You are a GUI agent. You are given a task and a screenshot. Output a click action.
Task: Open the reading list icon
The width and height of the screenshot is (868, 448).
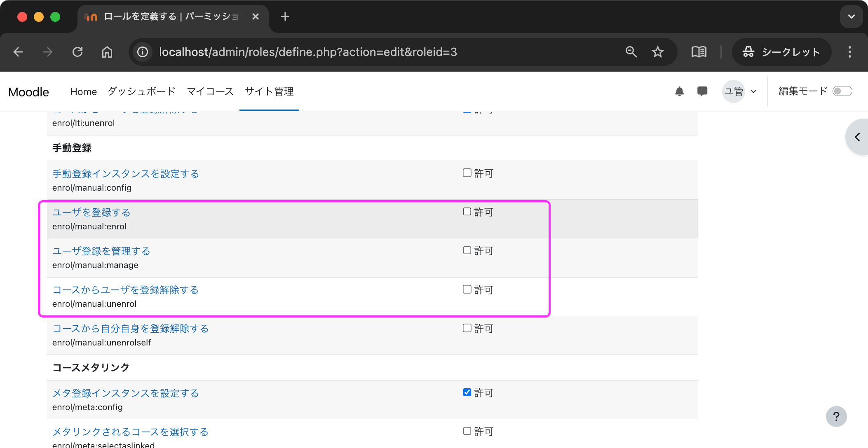point(699,52)
